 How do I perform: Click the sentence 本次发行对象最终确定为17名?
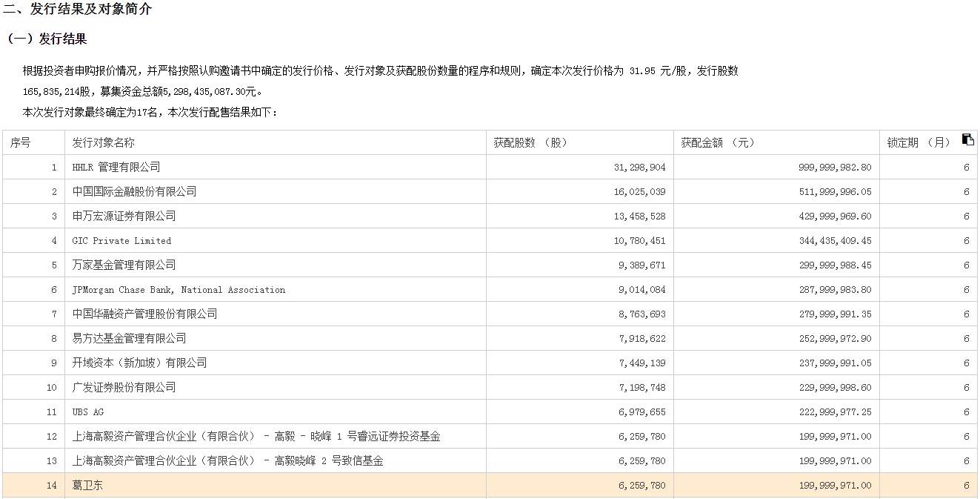(x=93, y=113)
